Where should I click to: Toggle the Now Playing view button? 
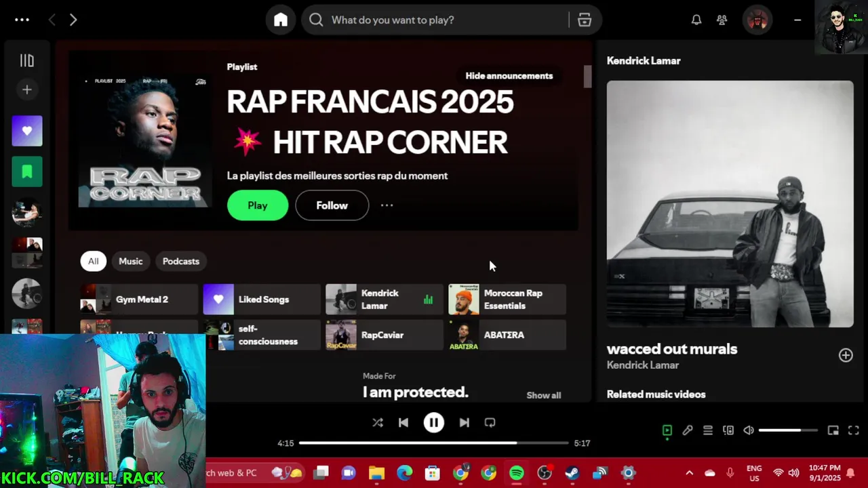[x=667, y=430]
